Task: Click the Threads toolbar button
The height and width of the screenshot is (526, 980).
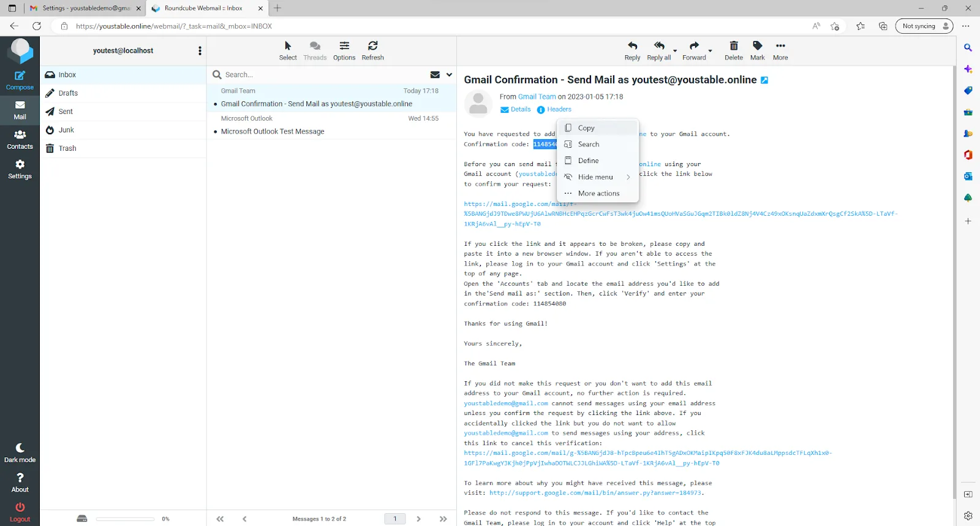Action: click(315, 51)
